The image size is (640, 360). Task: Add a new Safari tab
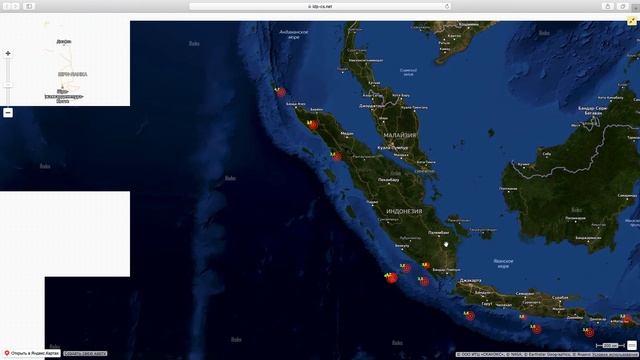636,7
